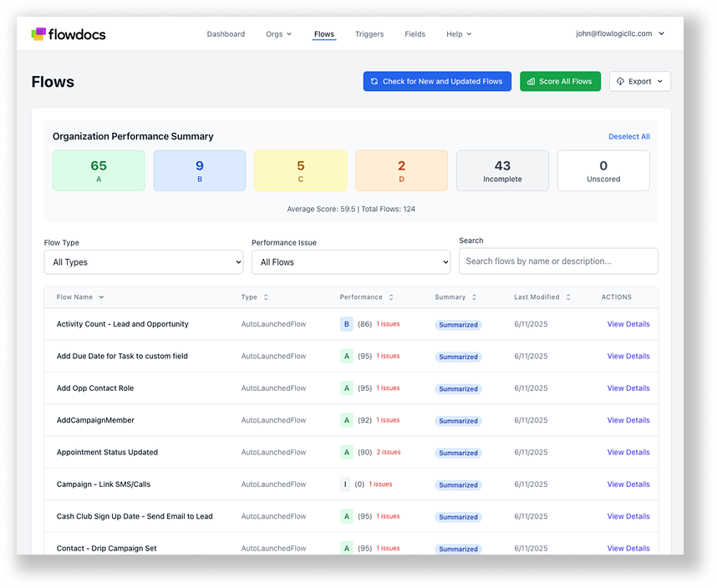
Task: View Details for Activity Count - Lead and Opportunity
Action: point(628,324)
